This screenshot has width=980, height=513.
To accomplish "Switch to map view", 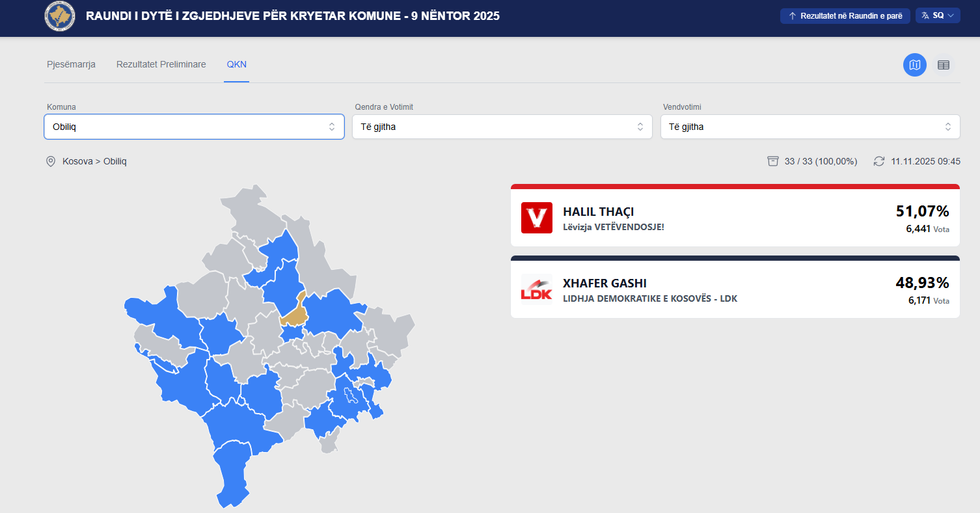I will pos(914,65).
